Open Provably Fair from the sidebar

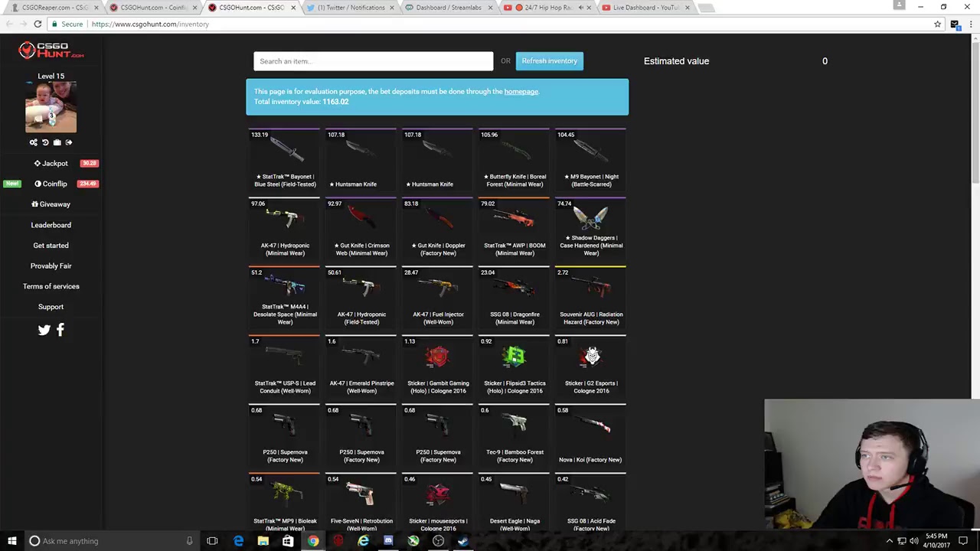pyautogui.click(x=51, y=266)
